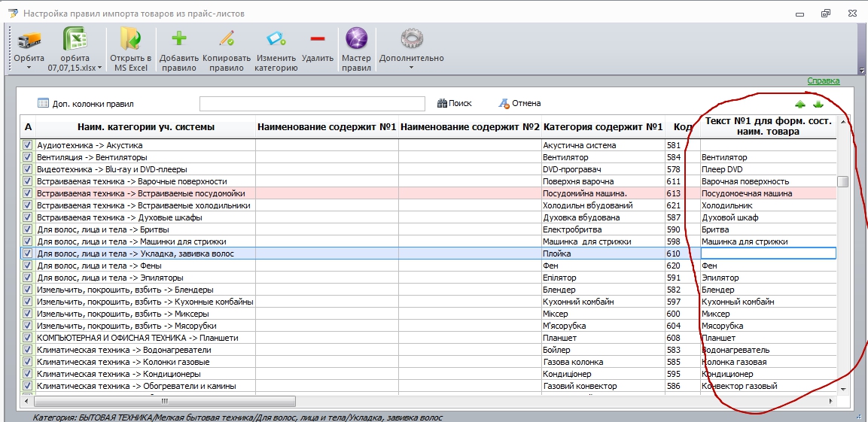Click Доп. колонки правил table icon

click(x=43, y=103)
